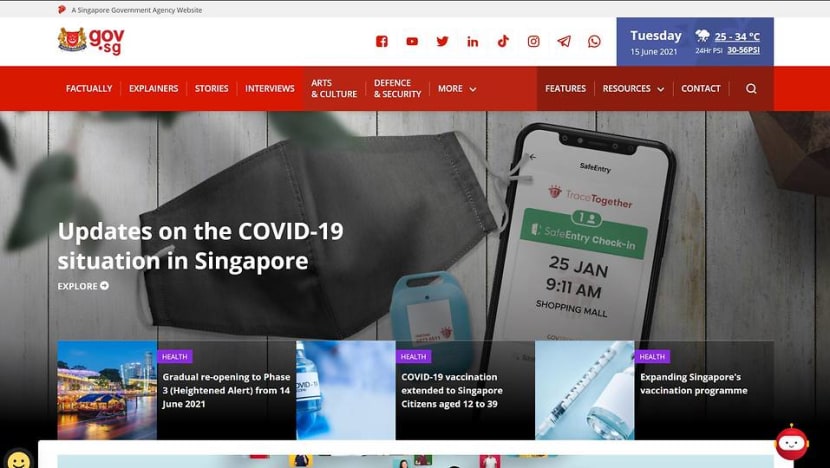
Task: Open COVID-19 vaccination extended article
Action: point(452,390)
